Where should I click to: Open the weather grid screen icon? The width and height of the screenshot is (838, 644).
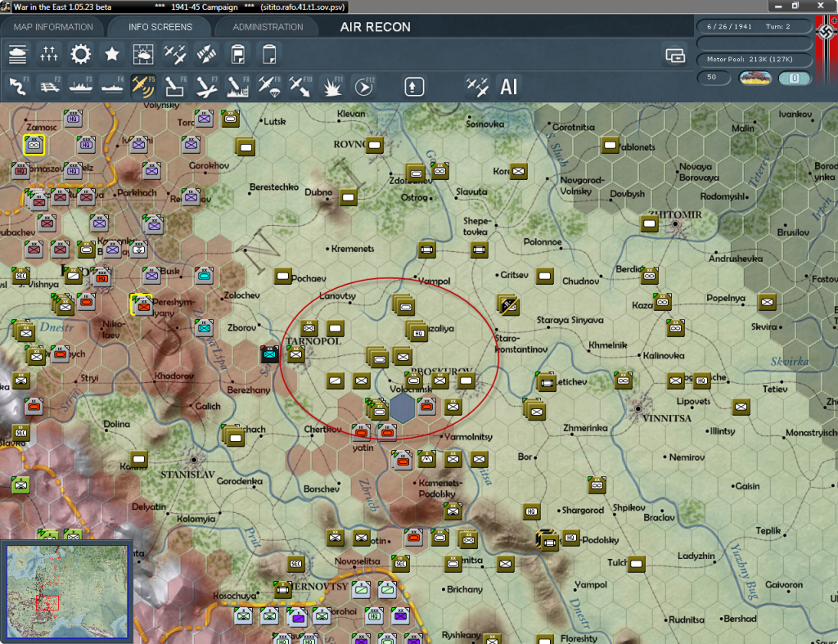click(143, 55)
